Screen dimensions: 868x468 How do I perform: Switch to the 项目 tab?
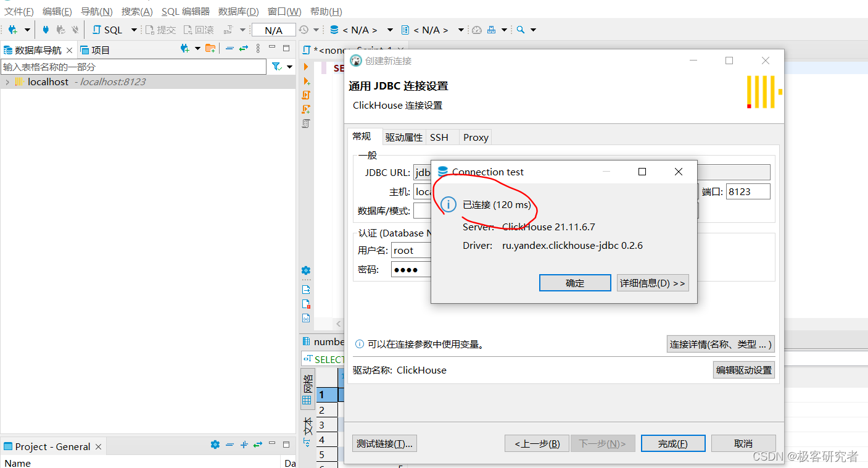pyautogui.click(x=95, y=50)
